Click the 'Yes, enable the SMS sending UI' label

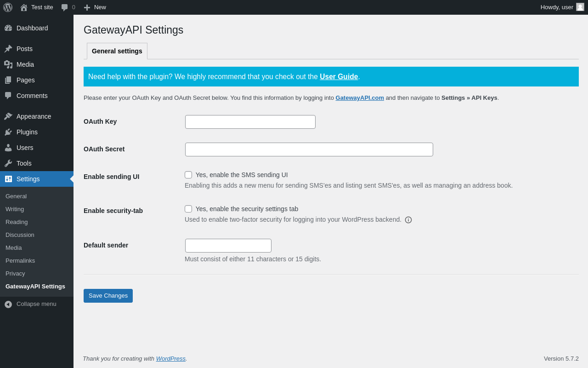point(242,175)
